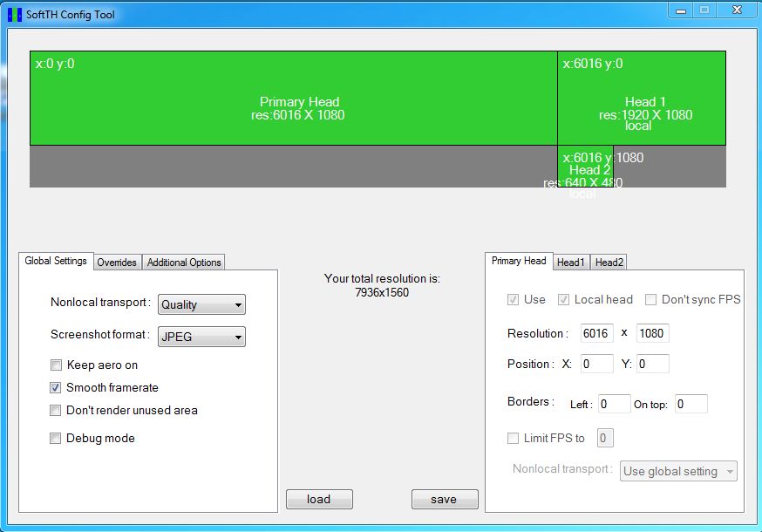
Task: Click the Resolution width field showing 6016
Action: coord(596,333)
